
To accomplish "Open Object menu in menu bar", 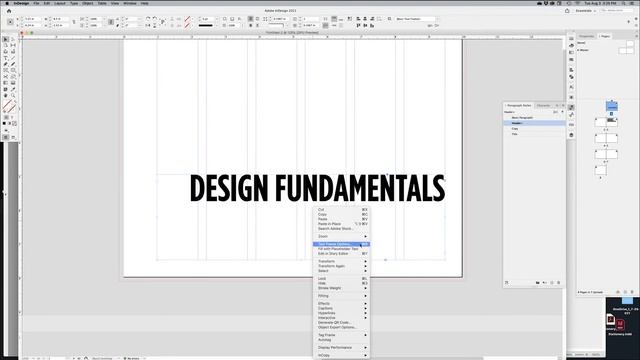I will click(88, 3).
